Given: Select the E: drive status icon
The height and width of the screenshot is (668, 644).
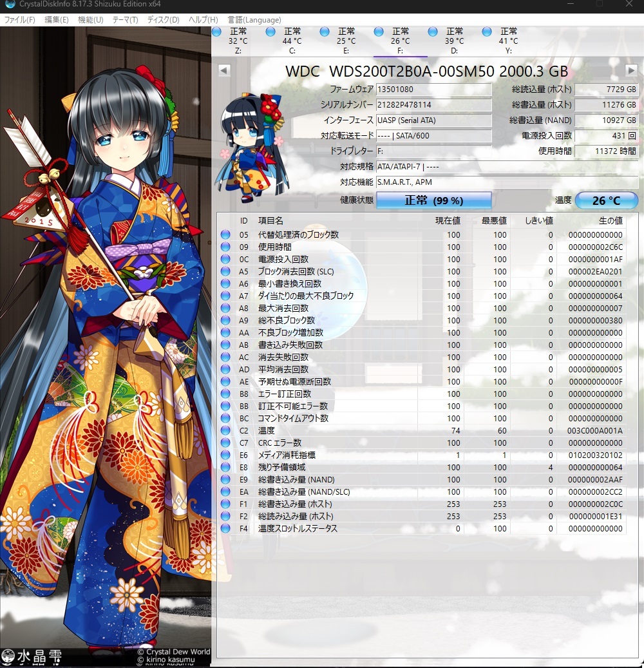Looking at the screenshot, I should [x=325, y=32].
